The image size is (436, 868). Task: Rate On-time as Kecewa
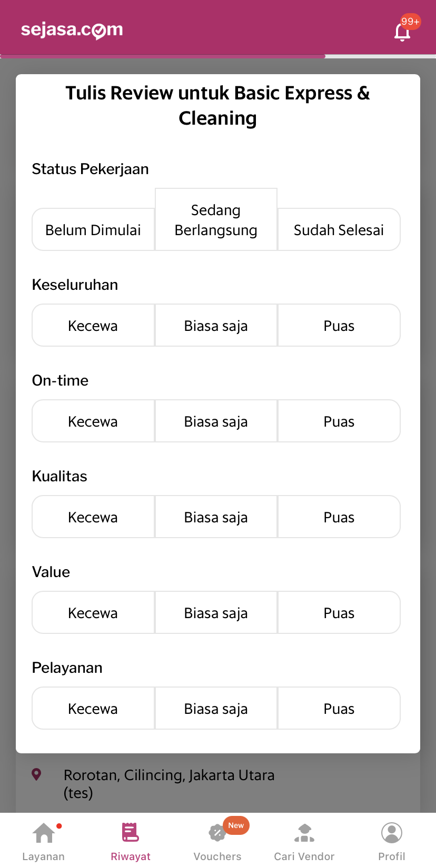click(x=93, y=421)
